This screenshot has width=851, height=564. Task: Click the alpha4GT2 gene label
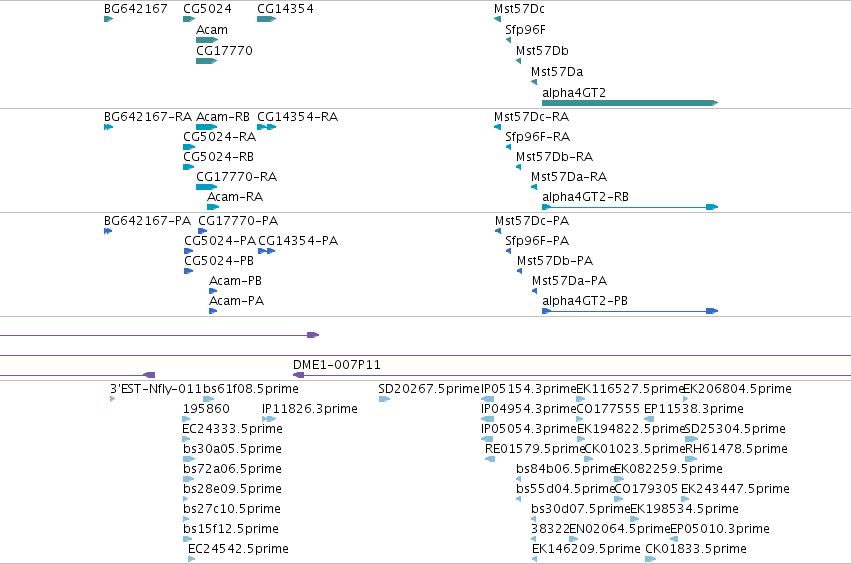coord(574,93)
